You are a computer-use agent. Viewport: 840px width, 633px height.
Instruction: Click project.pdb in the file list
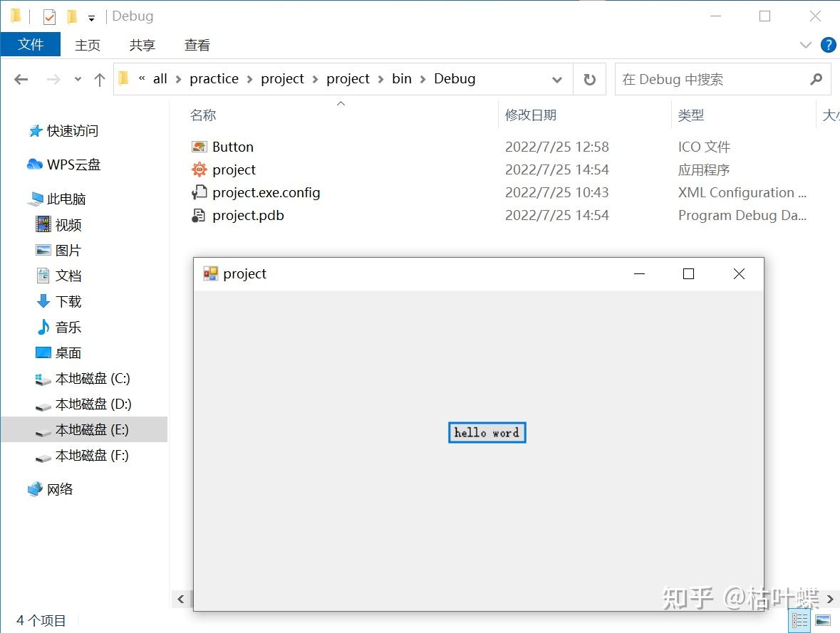point(247,215)
